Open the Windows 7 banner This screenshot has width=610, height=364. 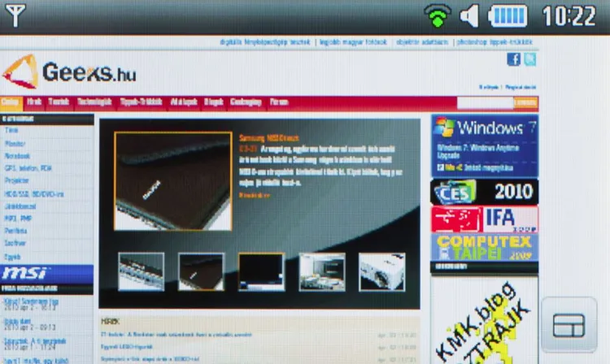(485, 145)
